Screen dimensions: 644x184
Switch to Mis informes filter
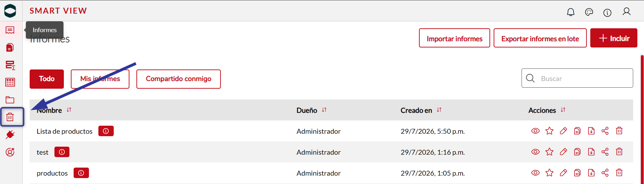[x=100, y=79]
